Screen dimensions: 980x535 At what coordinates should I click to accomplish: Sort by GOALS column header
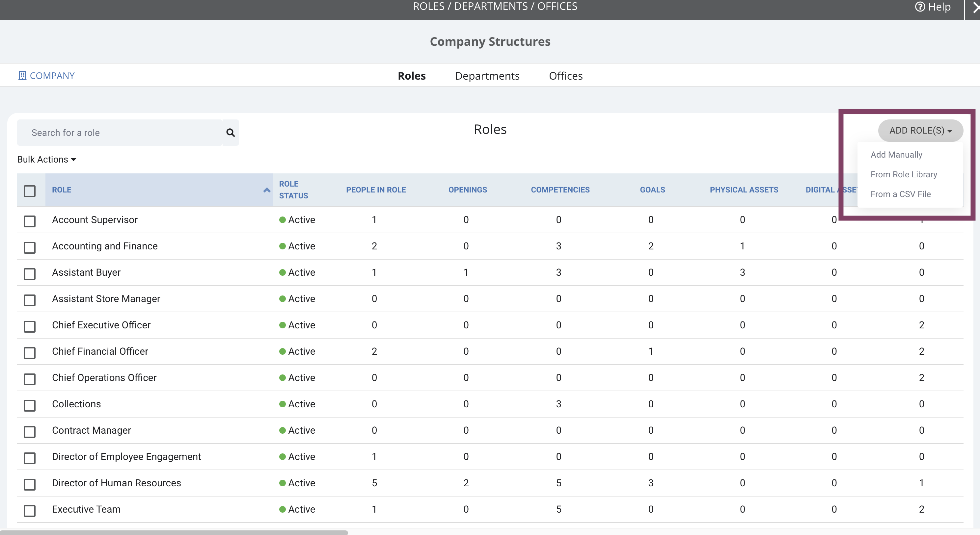click(652, 190)
